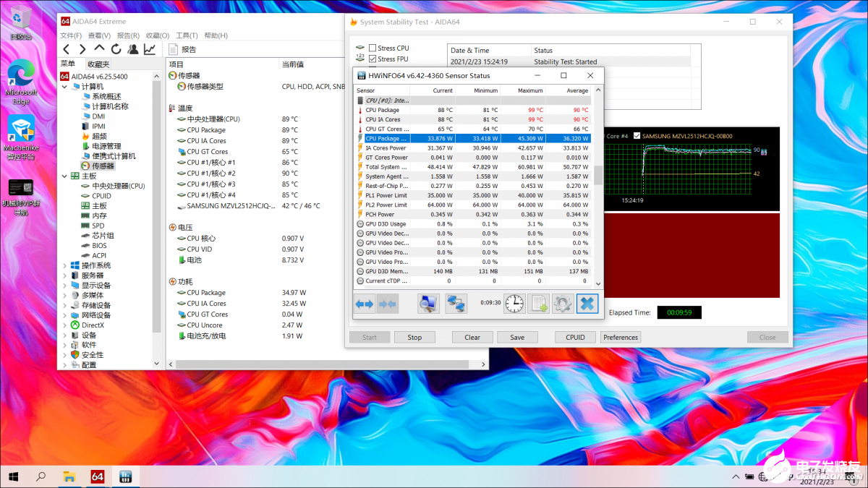Screen dimensions: 868x488
Task: Select CPU Package power row in HWiNFO
Action: tap(474, 138)
